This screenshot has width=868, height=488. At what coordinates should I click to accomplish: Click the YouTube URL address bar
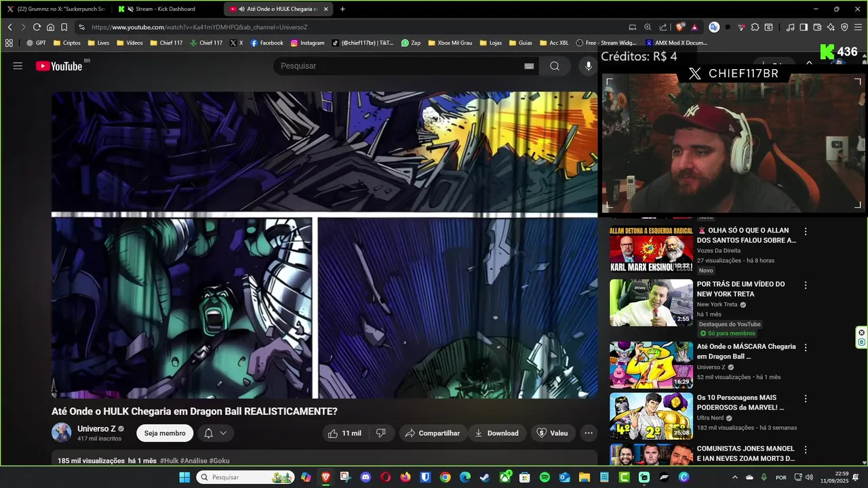(x=353, y=27)
